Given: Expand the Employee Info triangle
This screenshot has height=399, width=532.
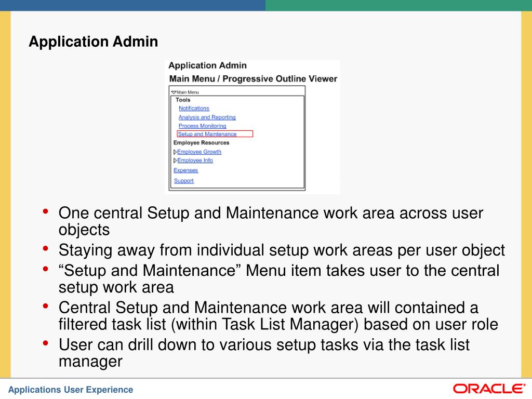Looking at the screenshot, I should tap(175, 161).
